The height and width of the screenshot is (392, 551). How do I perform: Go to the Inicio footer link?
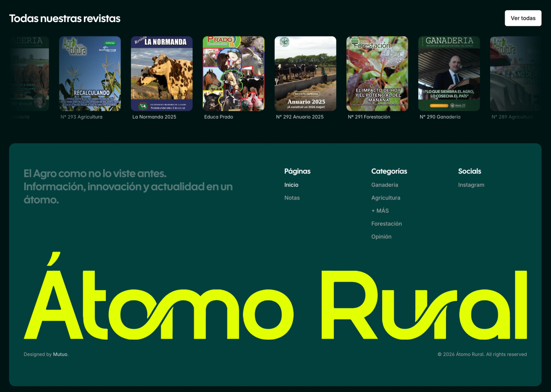[x=291, y=185]
